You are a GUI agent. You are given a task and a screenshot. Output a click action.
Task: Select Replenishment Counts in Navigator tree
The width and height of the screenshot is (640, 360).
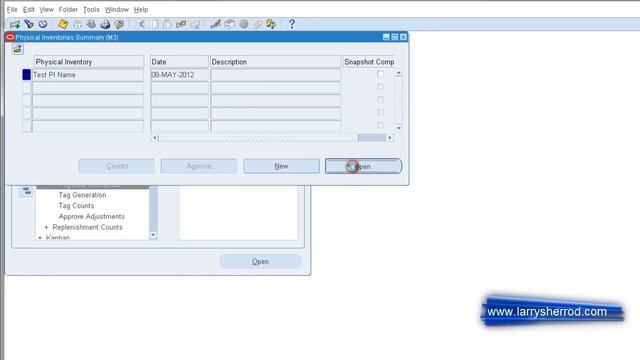87,227
